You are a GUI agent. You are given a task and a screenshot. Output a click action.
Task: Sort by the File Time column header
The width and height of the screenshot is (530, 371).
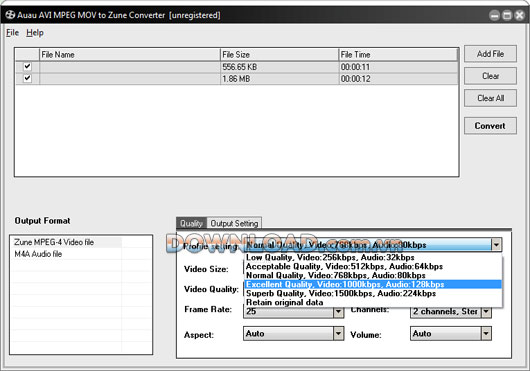[398, 55]
